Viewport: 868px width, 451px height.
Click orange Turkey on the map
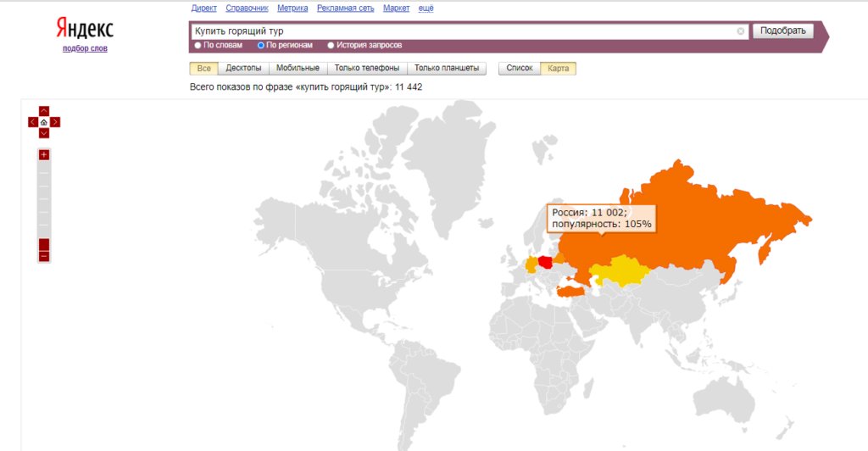tap(570, 291)
